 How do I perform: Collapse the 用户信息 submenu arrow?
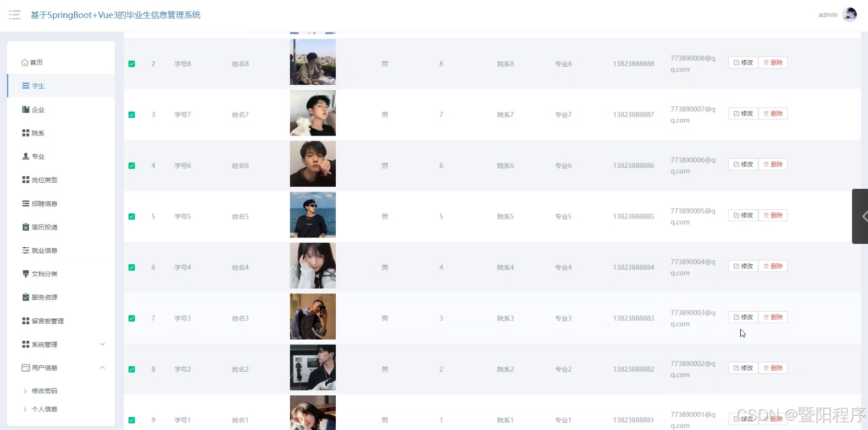[102, 368]
